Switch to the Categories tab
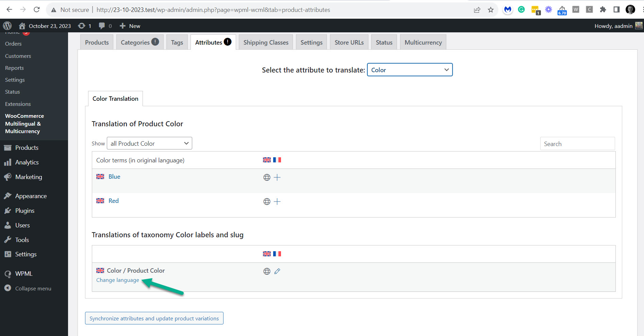This screenshot has width=644, height=336. [140, 42]
